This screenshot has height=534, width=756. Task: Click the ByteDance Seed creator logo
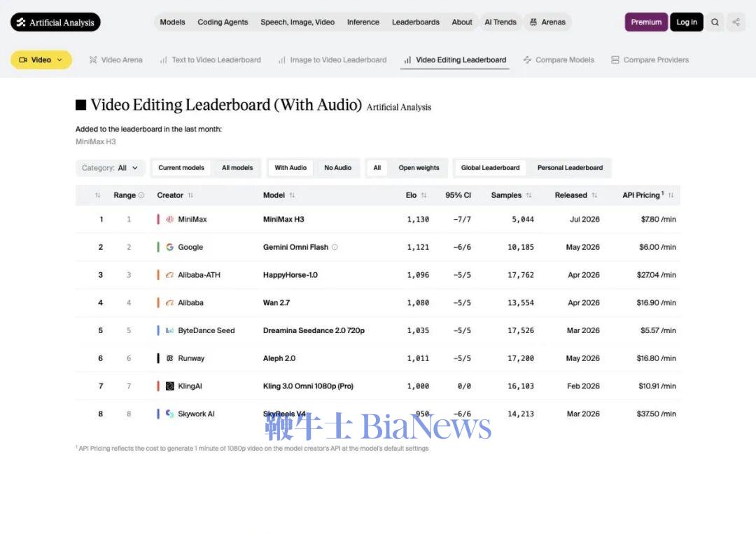(x=169, y=330)
